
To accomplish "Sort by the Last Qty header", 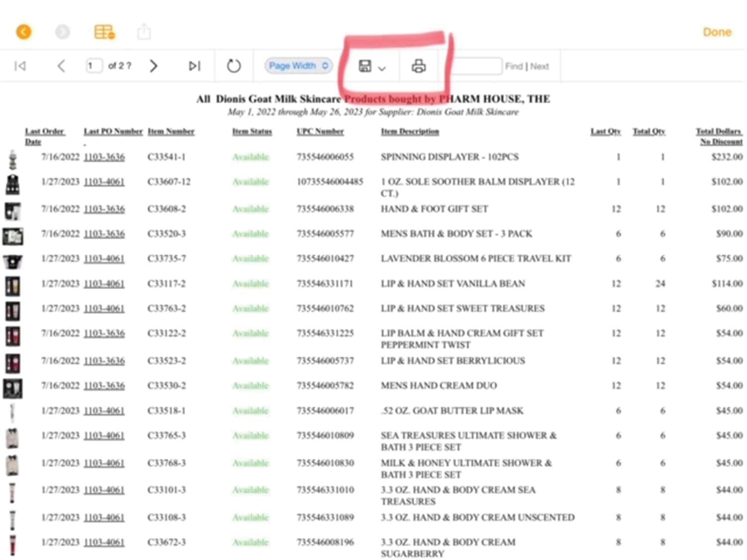I will pos(606,131).
